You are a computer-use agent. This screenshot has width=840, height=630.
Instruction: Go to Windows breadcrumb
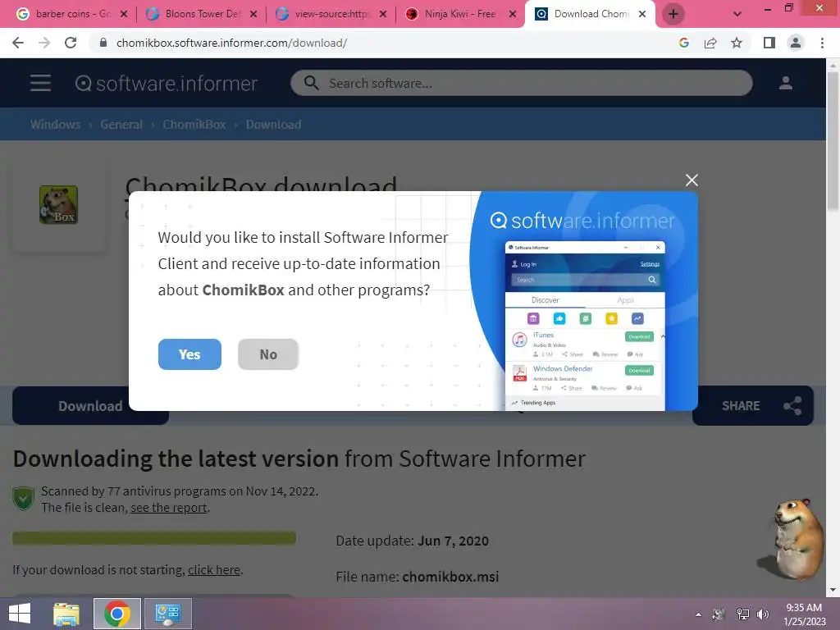[x=55, y=125]
